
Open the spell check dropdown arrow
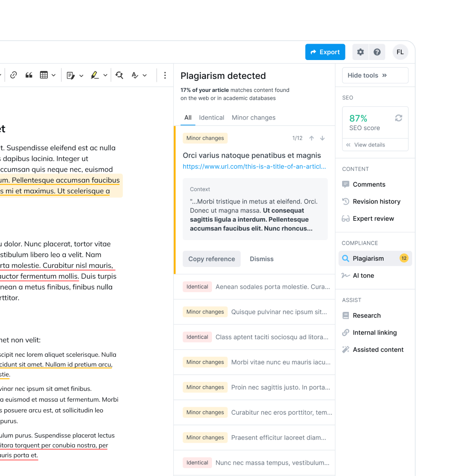[145, 76]
